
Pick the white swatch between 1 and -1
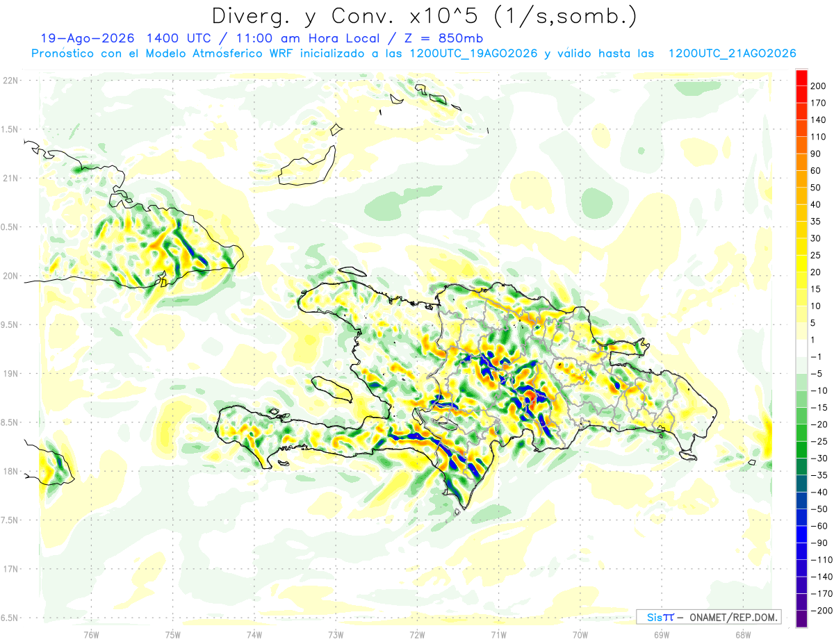pos(801,348)
